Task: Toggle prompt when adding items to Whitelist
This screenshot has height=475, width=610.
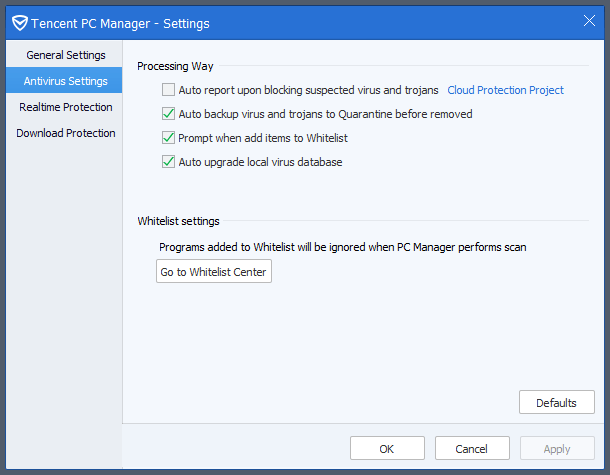Action: tap(168, 138)
